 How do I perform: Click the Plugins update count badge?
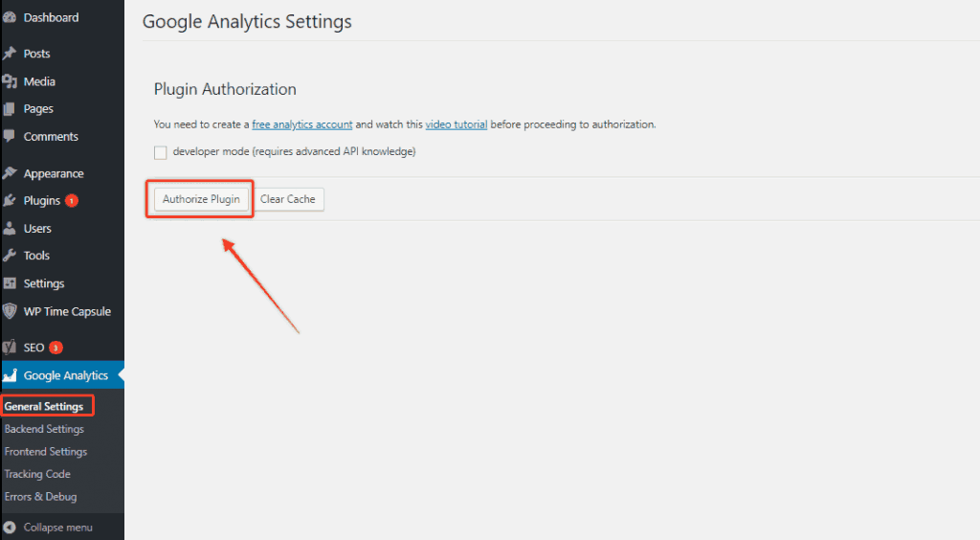[x=72, y=201]
